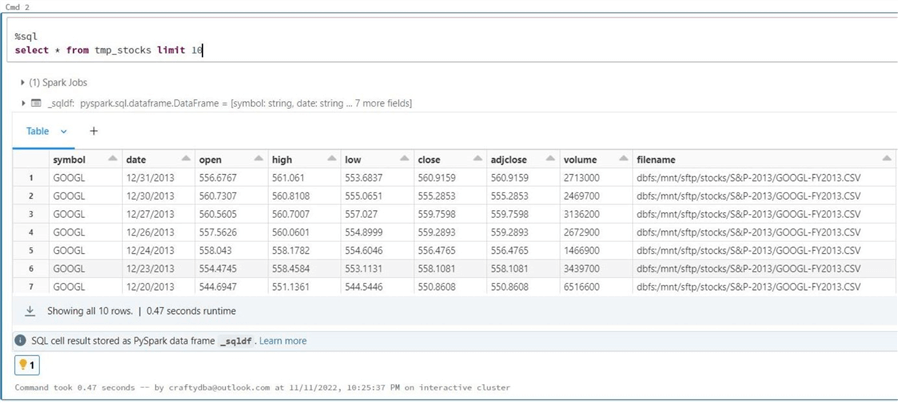Viewport: 898px width, 403px height.
Task: Click the high column header
Action: tap(284, 159)
